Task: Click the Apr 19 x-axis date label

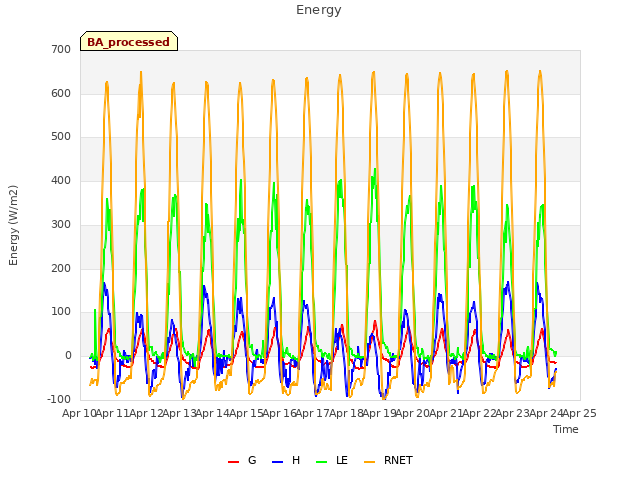Action: (x=380, y=413)
